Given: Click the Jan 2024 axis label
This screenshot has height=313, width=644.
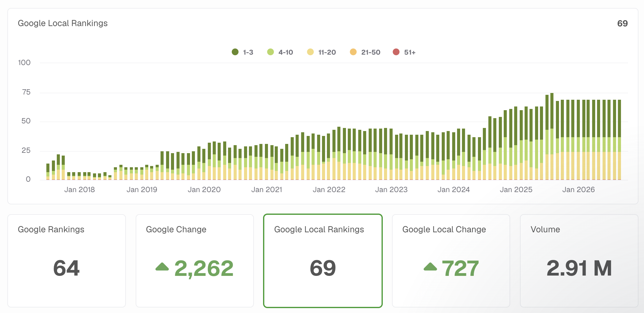Looking at the screenshot, I should click(454, 190).
